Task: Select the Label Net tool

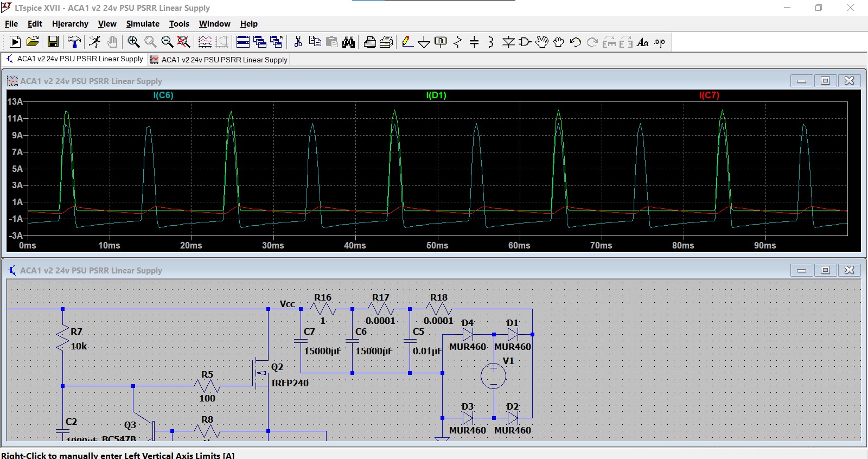Action: (441, 42)
